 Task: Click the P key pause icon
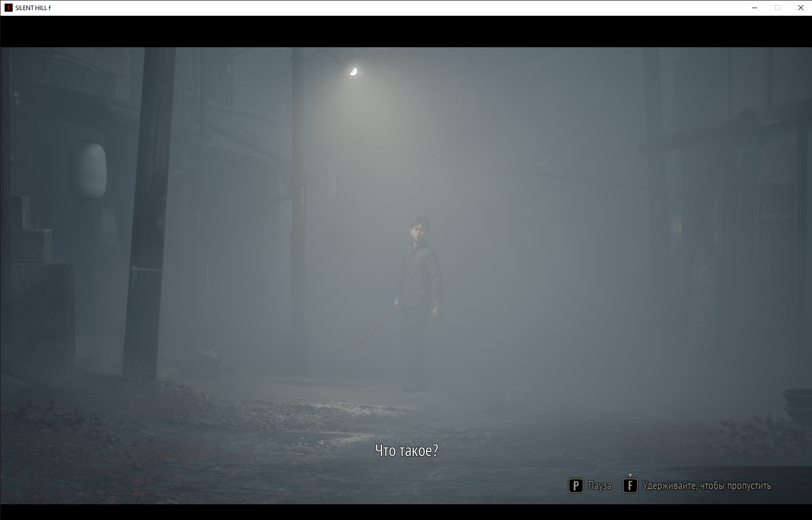[576, 486]
